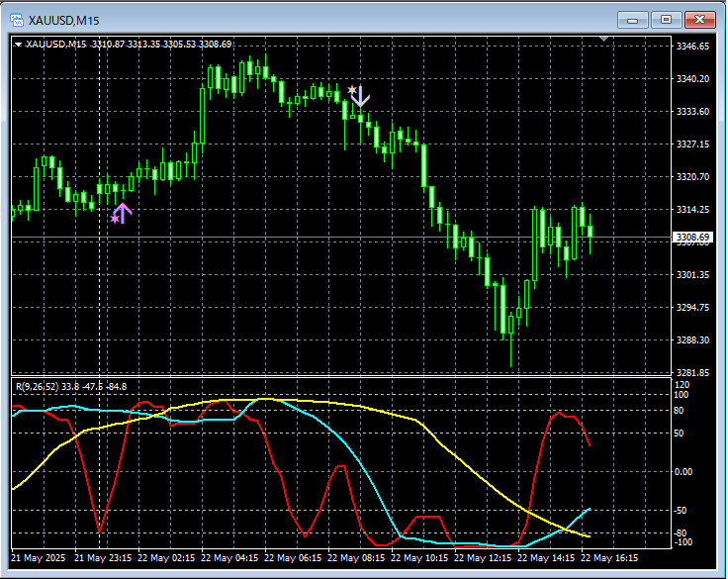Click the lowest-wick candle near 3283
Image resolution: width=728 pixels, height=579 pixels.
click(x=510, y=325)
